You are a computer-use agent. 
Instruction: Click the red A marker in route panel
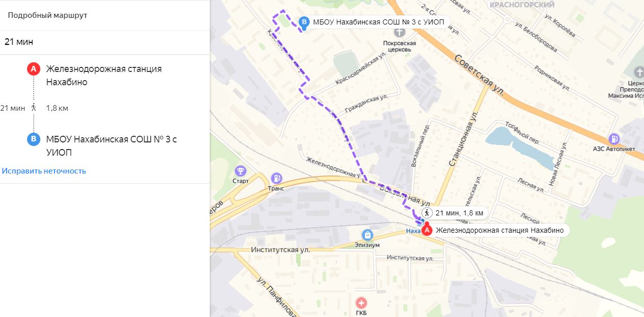[33, 69]
